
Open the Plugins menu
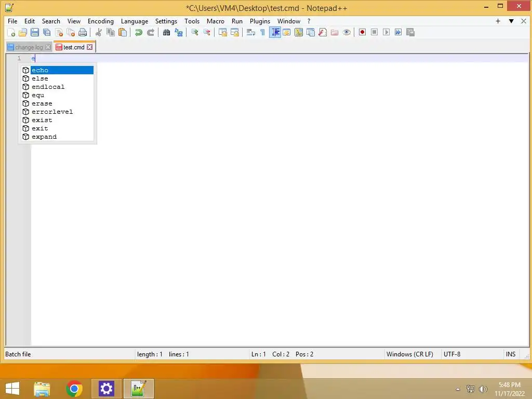point(260,21)
